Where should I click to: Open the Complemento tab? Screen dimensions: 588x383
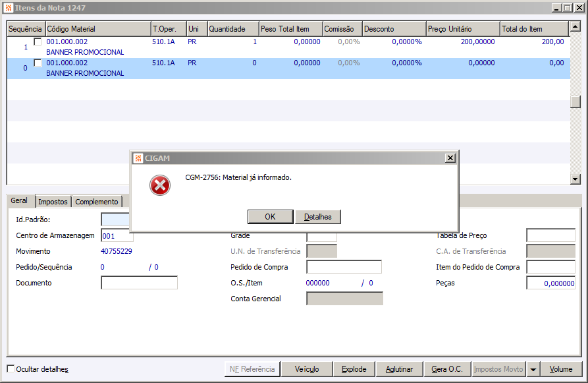(97, 202)
